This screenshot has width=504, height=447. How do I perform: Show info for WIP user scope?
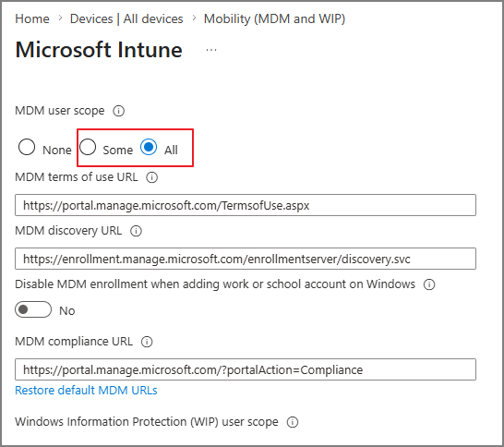coord(293,422)
